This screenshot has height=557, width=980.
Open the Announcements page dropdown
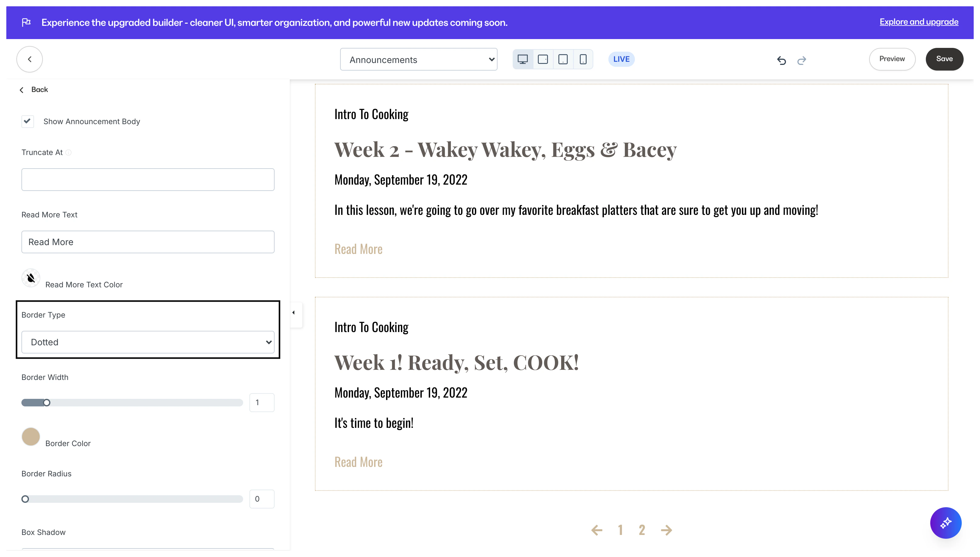tap(418, 59)
